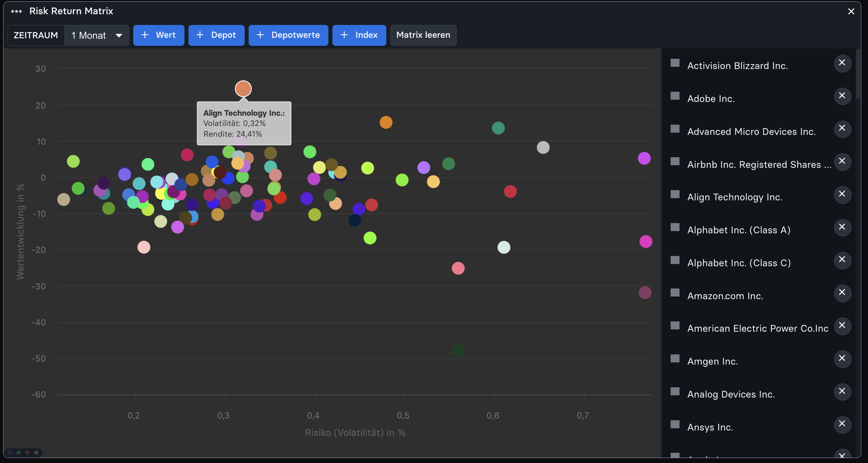Remove Activision Blizzard Inc. from the list
The width and height of the screenshot is (868, 463).
coord(842,63)
